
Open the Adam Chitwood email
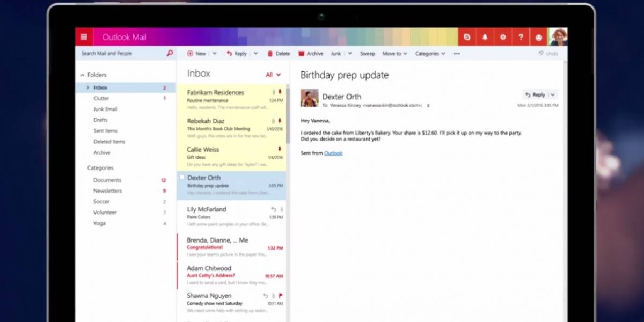(x=231, y=275)
